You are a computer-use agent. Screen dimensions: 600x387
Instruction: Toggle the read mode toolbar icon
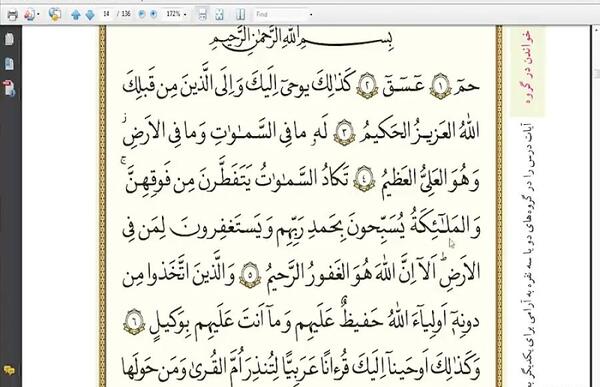click(x=241, y=15)
